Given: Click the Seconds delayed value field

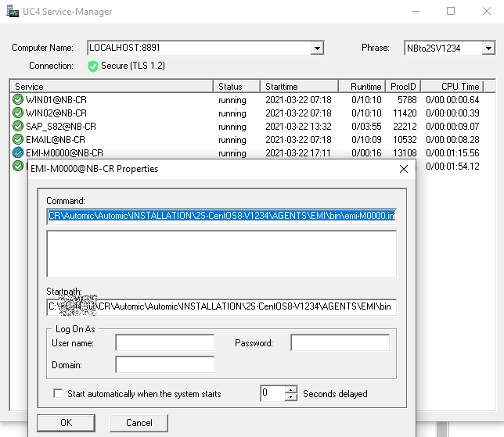Looking at the screenshot, I should click(x=272, y=393).
